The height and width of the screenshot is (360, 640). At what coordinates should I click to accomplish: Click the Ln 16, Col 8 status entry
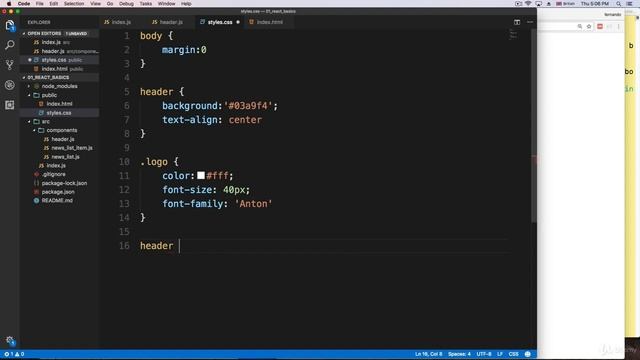tap(429, 354)
